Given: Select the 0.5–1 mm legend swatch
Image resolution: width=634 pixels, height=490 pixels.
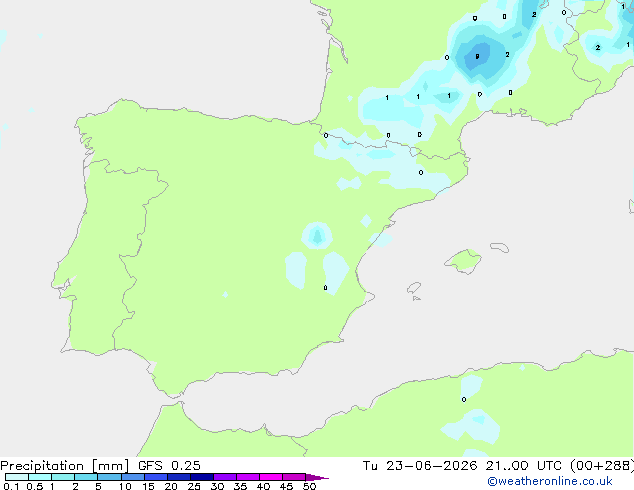Looking at the screenshot, I should coord(40,477).
